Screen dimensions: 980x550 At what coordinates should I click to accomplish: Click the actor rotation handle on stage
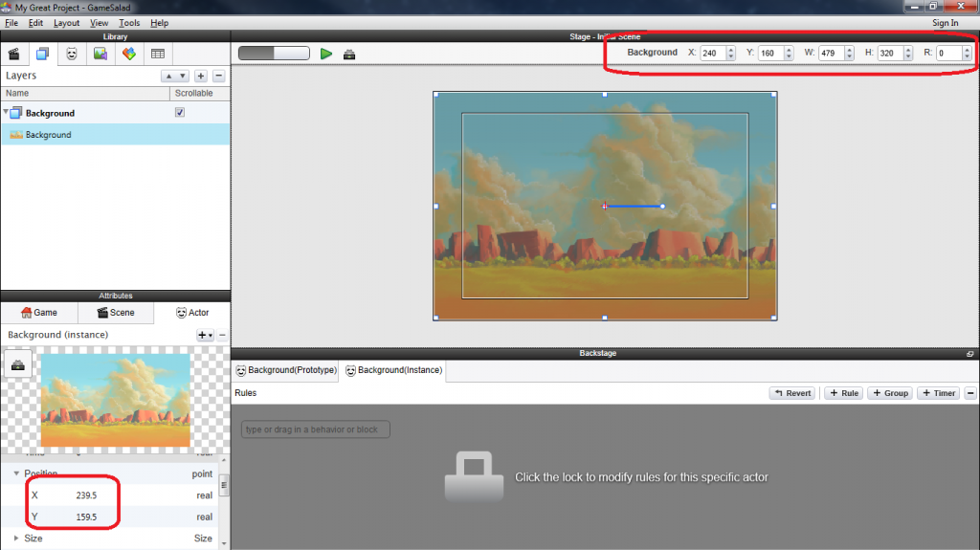tap(662, 207)
